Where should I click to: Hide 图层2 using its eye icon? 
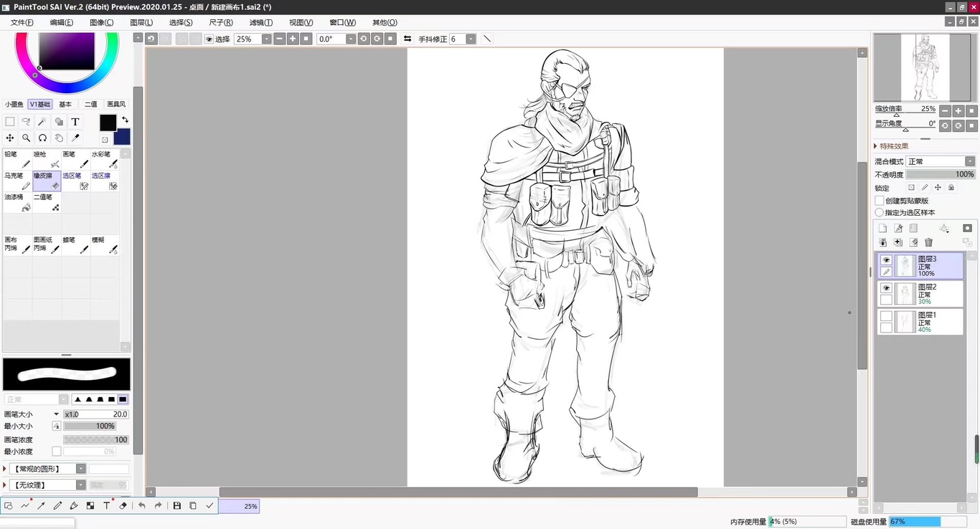pos(887,288)
